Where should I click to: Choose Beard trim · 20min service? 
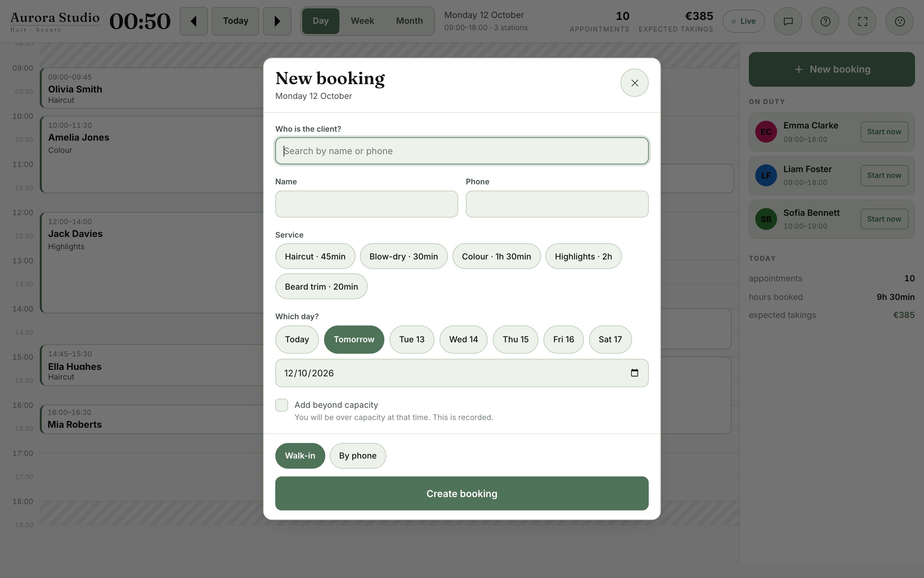point(321,287)
